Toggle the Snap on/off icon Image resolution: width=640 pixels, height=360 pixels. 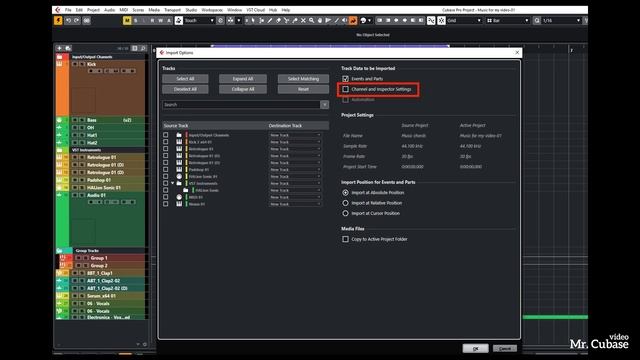coord(441,20)
